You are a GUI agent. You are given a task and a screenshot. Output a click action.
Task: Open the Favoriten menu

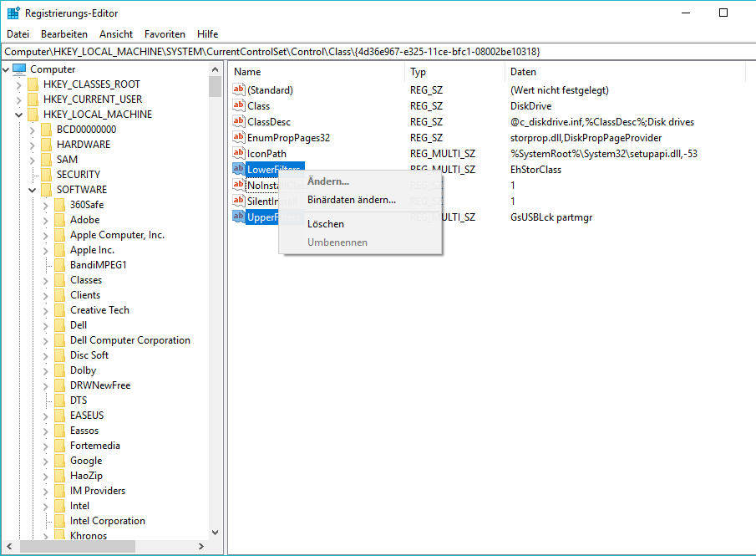(x=165, y=34)
